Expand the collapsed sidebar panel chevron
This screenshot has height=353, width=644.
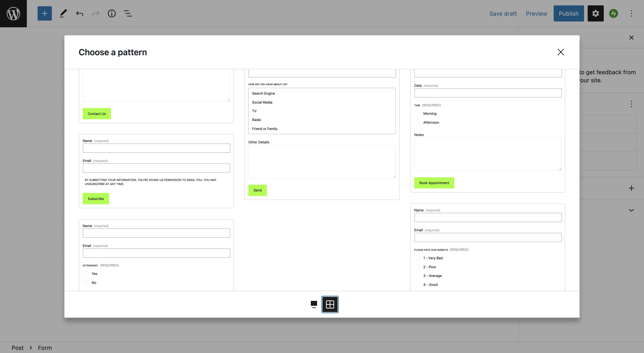(631, 210)
